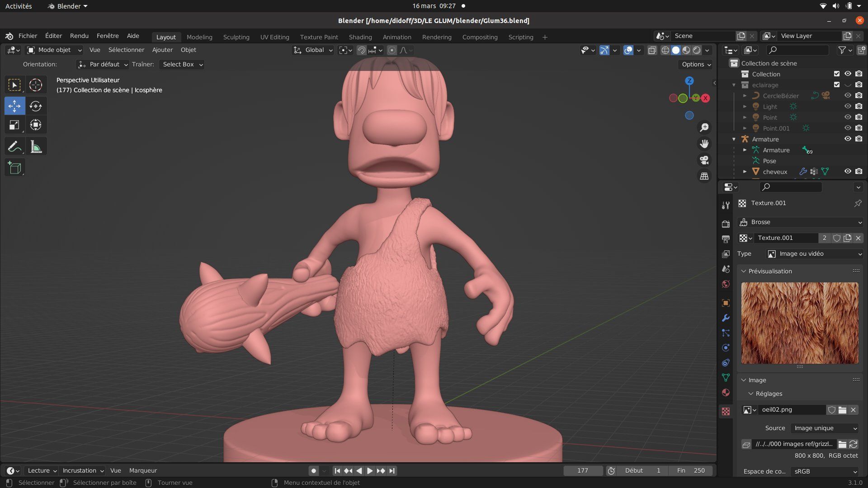Image resolution: width=868 pixels, height=488 pixels.
Task: Hide the cheveux object in outliner
Action: [x=848, y=172]
